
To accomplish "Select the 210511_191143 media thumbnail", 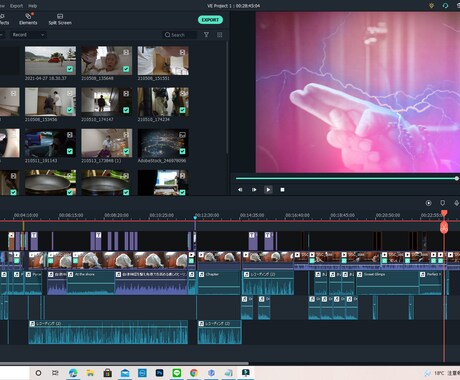I will (50, 143).
